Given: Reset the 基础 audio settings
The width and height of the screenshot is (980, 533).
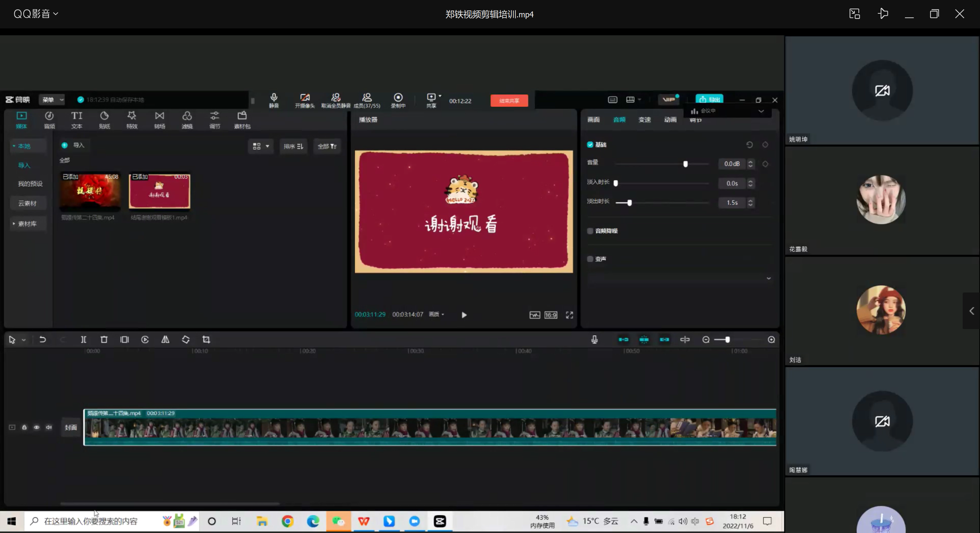Looking at the screenshot, I should click(749, 144).
